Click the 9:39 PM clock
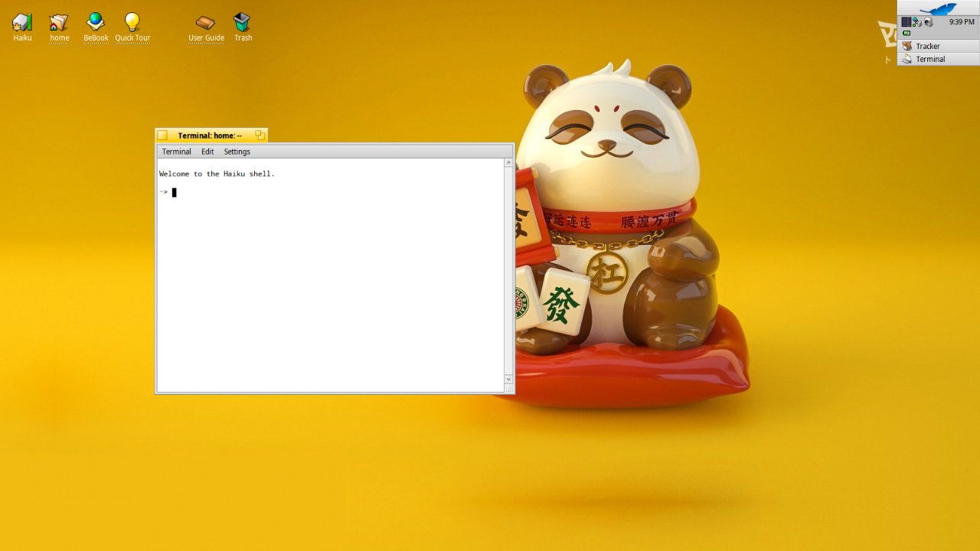 click(962, 22)
